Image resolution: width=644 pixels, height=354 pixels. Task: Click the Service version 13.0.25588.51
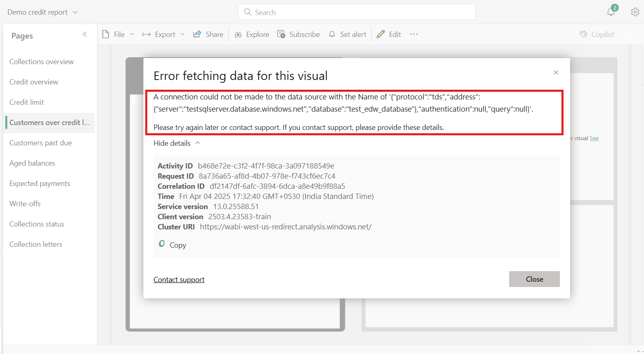(236, 207)
